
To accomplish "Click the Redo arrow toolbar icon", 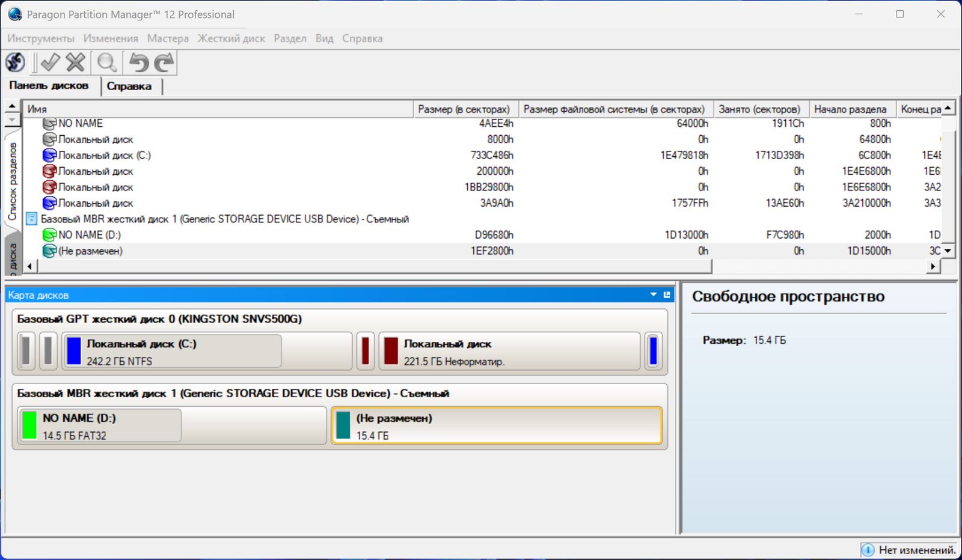I will pyautogui.click(x=164, y=62).
